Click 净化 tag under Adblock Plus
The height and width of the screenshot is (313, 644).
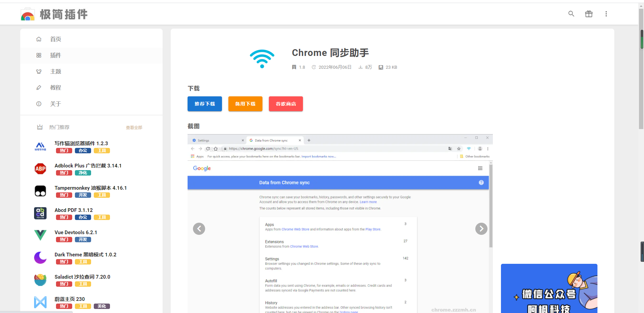click(x=83, y=173)
